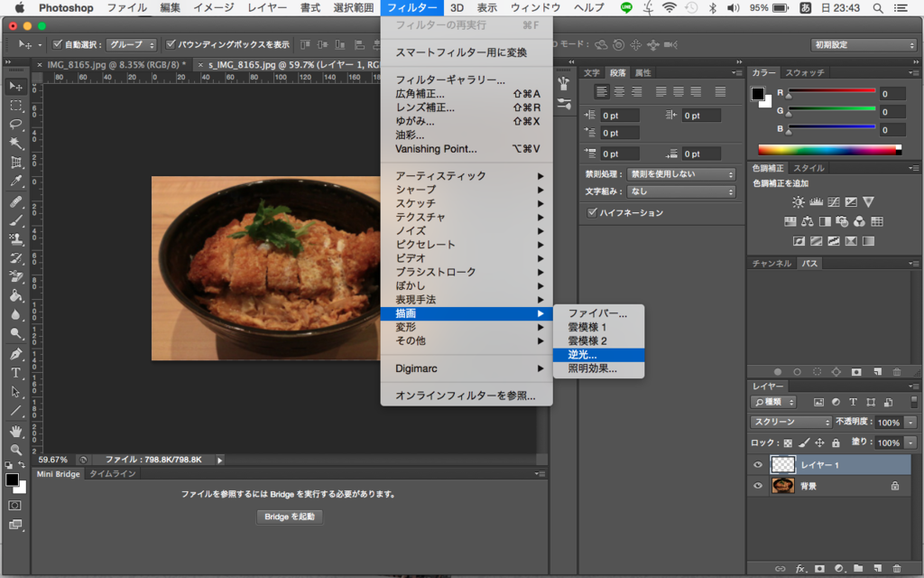
Task: Click the trash icon to delete layer
Action: (897, 568)
